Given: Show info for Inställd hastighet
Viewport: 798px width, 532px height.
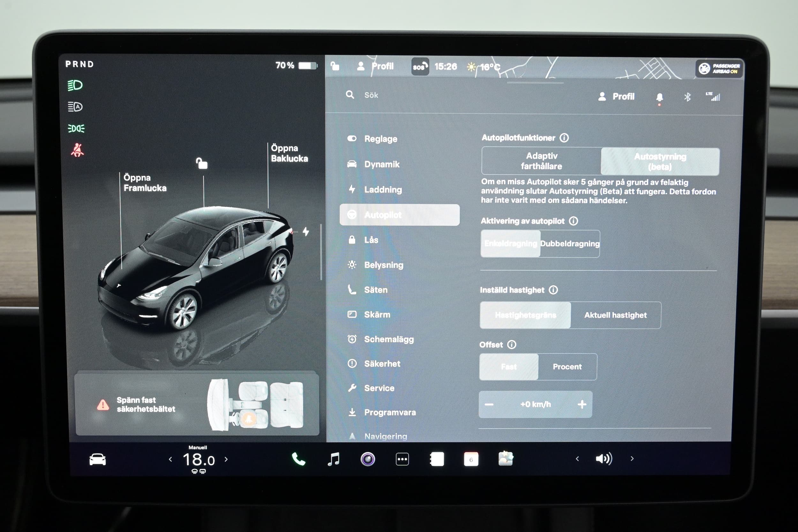Looking at the screenshot, I should [553, 290].
